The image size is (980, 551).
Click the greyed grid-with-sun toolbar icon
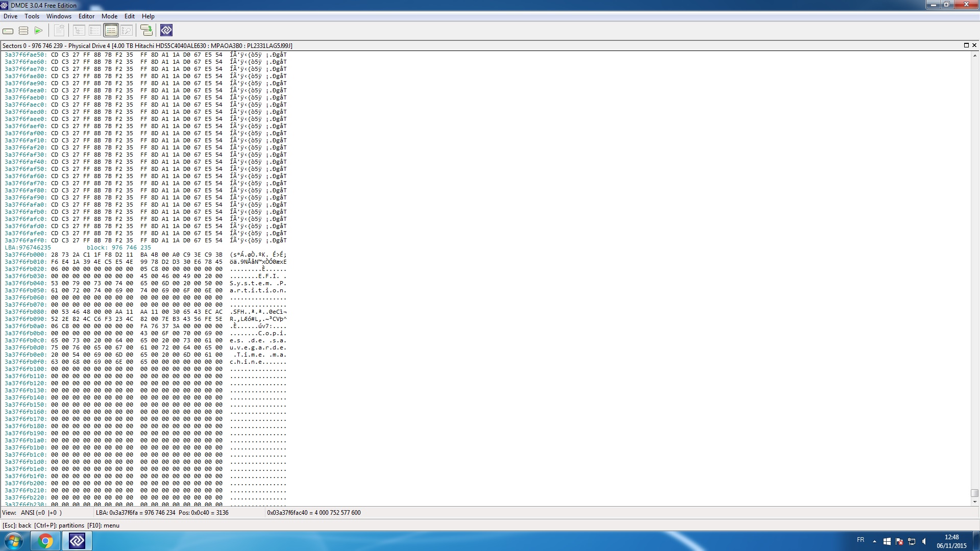pyautogui.click(x=59, y=31)
